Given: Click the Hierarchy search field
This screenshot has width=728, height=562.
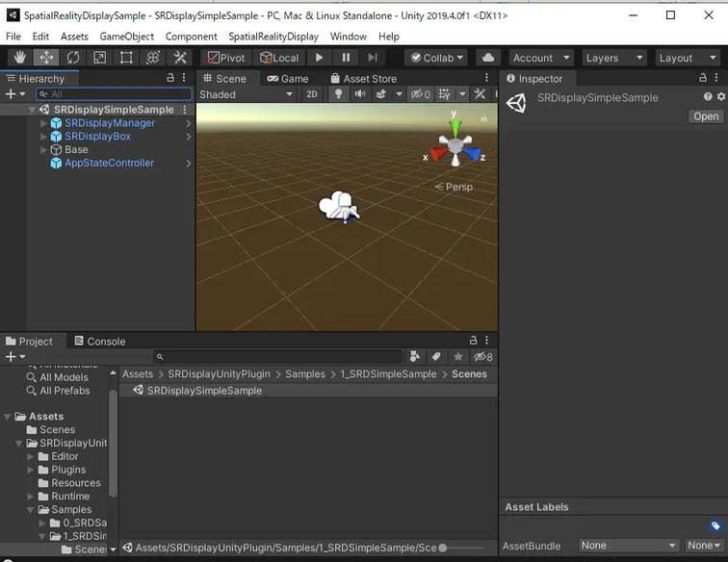Looking at the screenshot, I should click(x=114, y=94).
